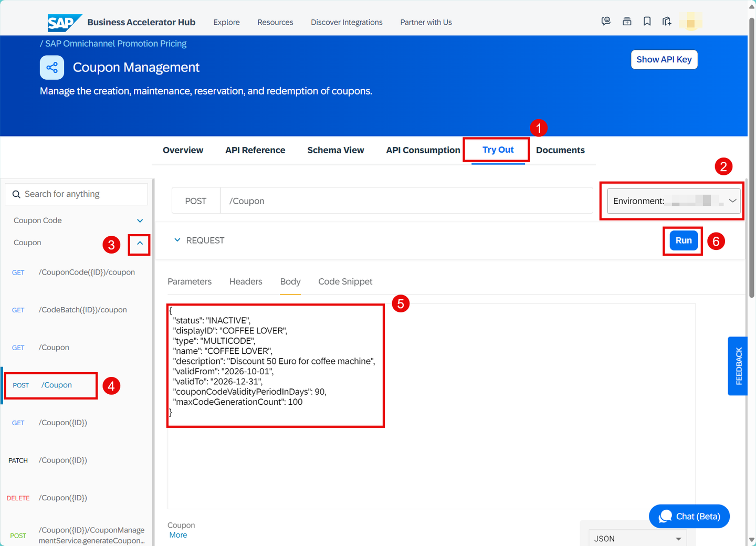Screen dimensions: 756x546
Task: Switch to the Overview tab
Action: point(183,150)
